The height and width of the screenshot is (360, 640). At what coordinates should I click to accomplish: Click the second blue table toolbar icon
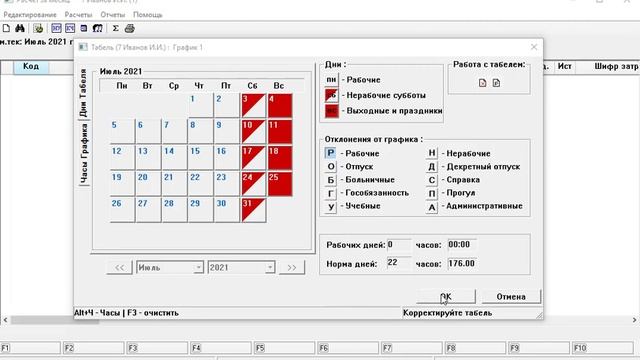(x=70, y=28)
